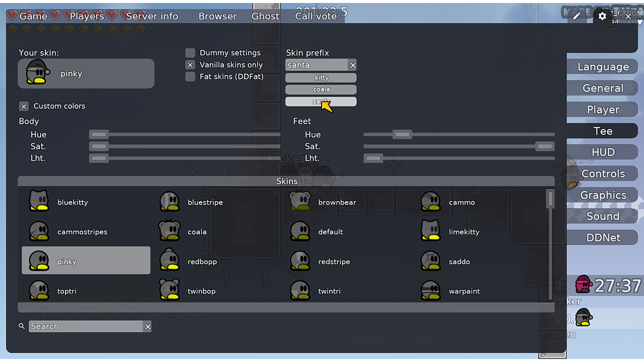Enable Fat skins (DDFat) checkbox
644x362 pixels.
tap(190, 77)
